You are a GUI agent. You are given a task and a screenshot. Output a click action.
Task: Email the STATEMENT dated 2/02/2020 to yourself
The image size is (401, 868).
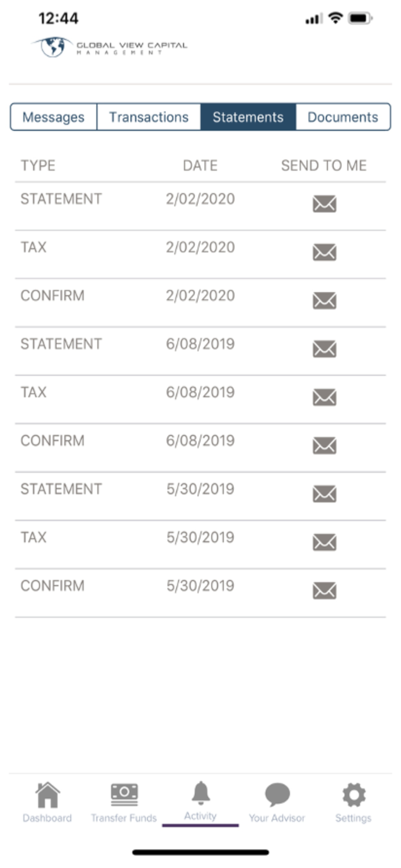pyautogui.click(x=325, y=204)
